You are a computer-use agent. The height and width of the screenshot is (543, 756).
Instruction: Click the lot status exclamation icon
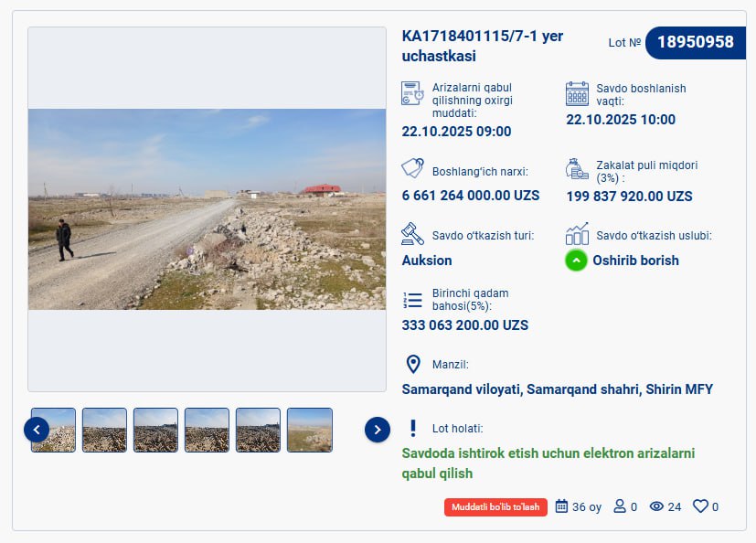pos(413,428)
